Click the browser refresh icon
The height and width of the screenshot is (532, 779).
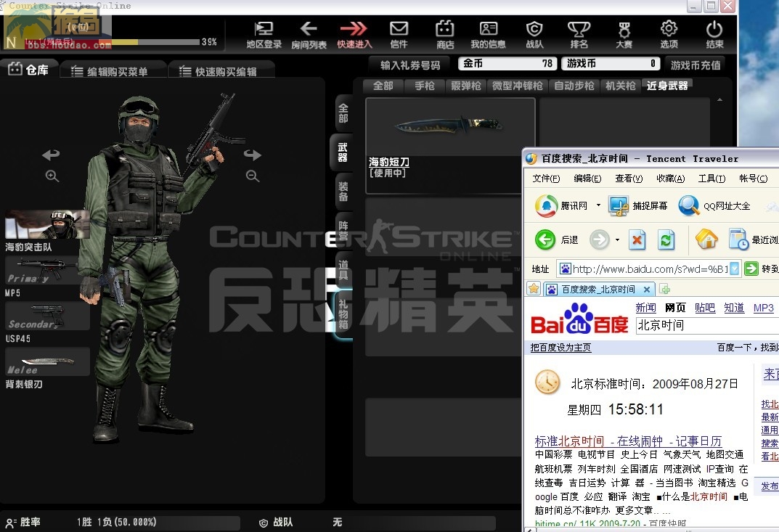tap(666, 240)
